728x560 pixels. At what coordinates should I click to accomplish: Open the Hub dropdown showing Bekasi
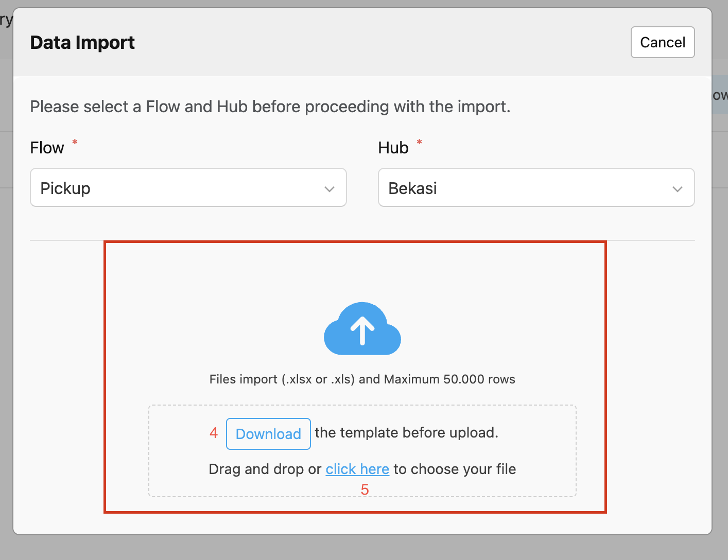click(536, 187)
